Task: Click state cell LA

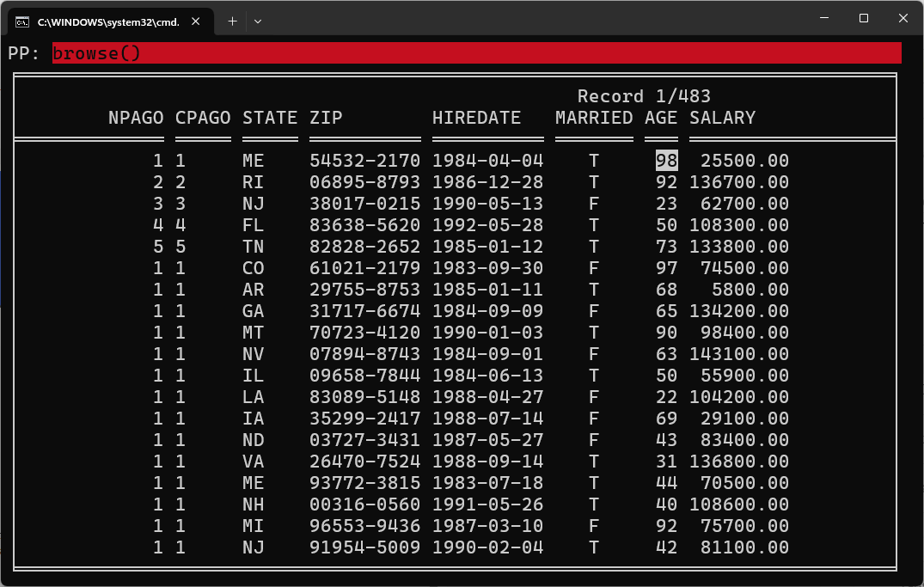Action: click(x=253, y=397)
